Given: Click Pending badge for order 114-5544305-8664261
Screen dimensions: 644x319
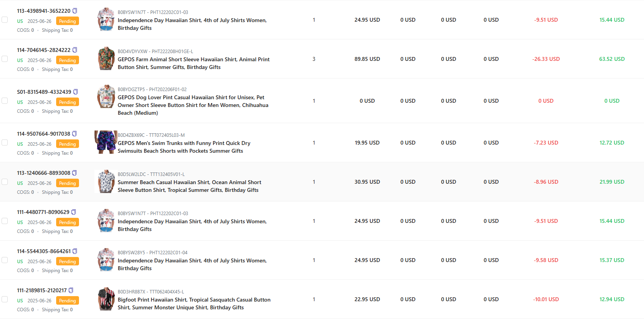Looking at the screenshot, I should point(67,262).
